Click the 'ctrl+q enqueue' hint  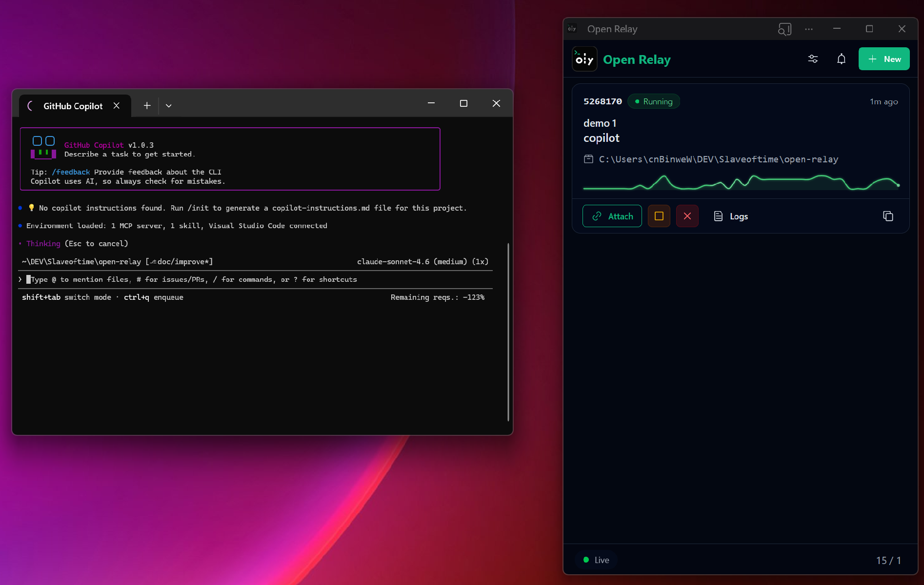point(154,297)
